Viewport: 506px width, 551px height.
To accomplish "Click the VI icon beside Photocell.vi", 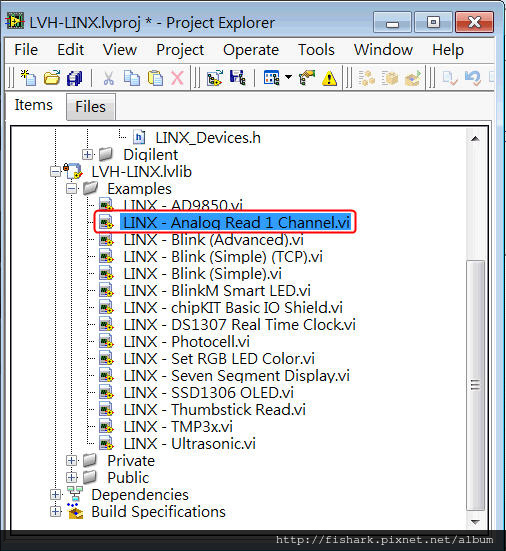I will [106, 342].
